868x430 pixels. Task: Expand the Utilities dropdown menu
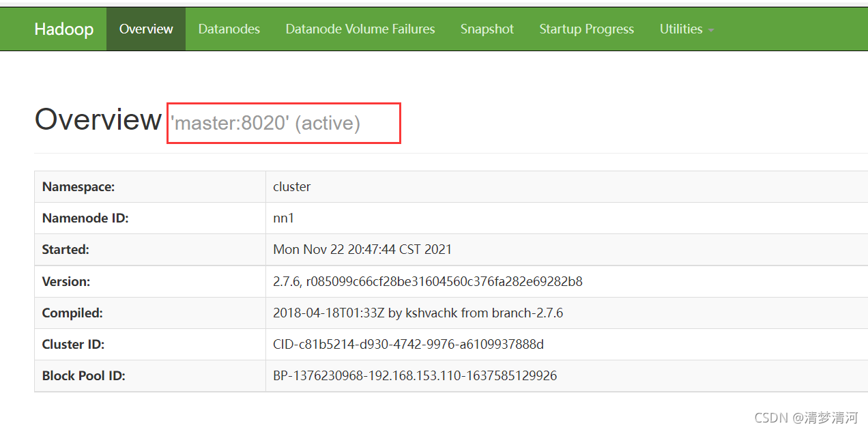coord(686,29)
